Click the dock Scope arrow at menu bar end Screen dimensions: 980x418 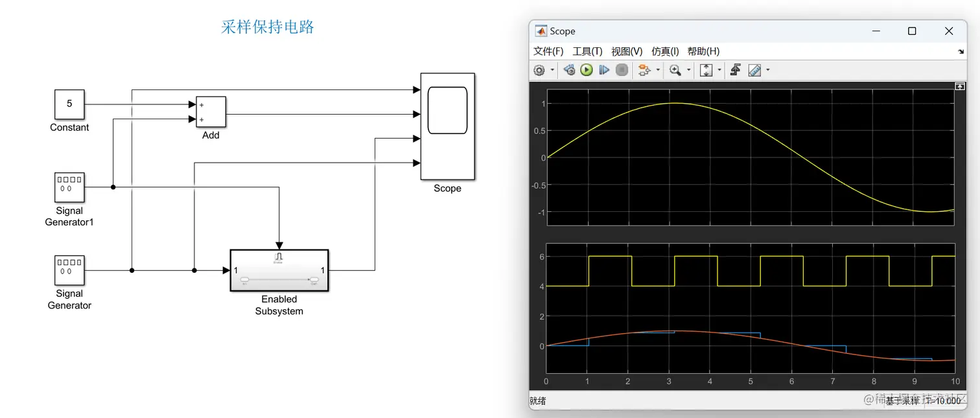coord(961,51)
